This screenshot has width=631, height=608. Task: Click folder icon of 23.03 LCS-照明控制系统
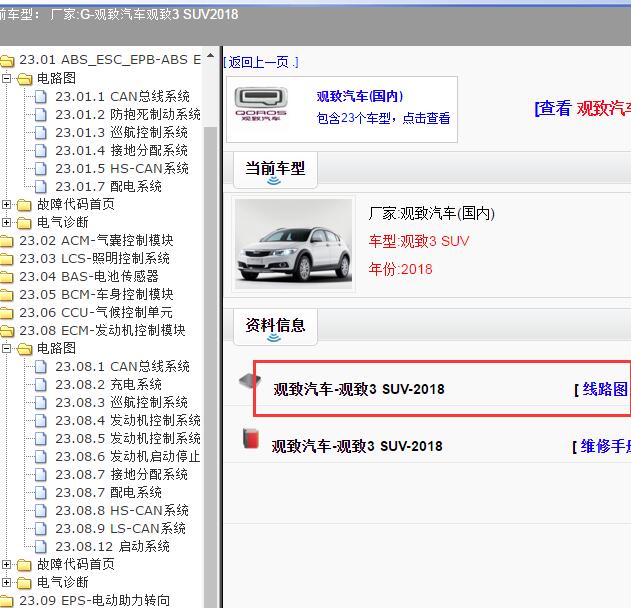pyautogui.click(x=7, y=259)
